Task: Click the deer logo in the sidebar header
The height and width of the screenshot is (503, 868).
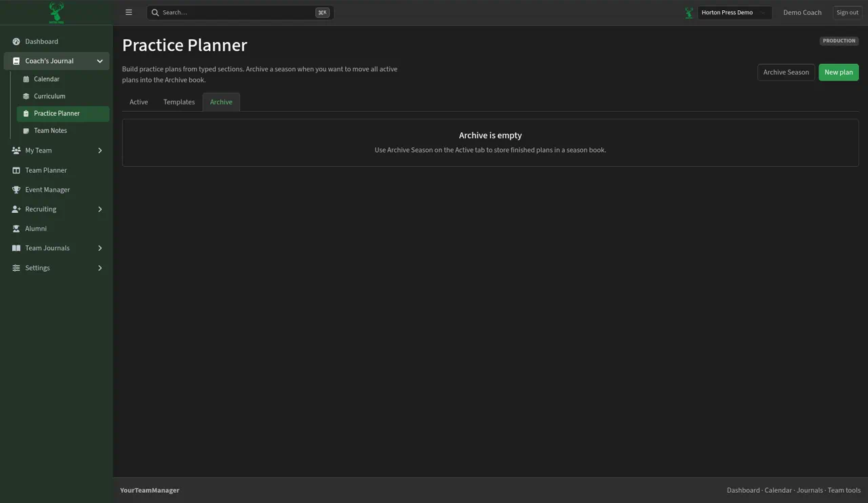Action: (56, 12)
